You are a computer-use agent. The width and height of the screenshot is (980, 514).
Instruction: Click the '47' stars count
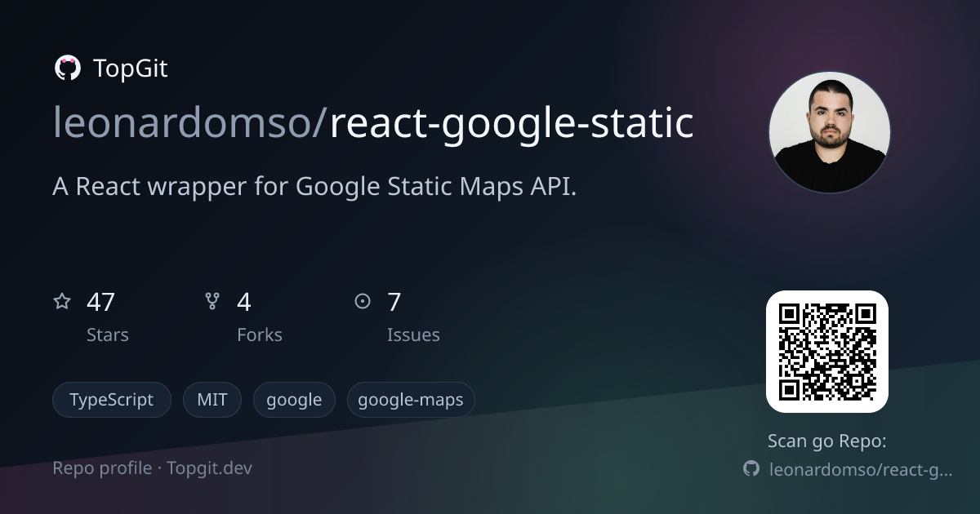coord(100,302)
